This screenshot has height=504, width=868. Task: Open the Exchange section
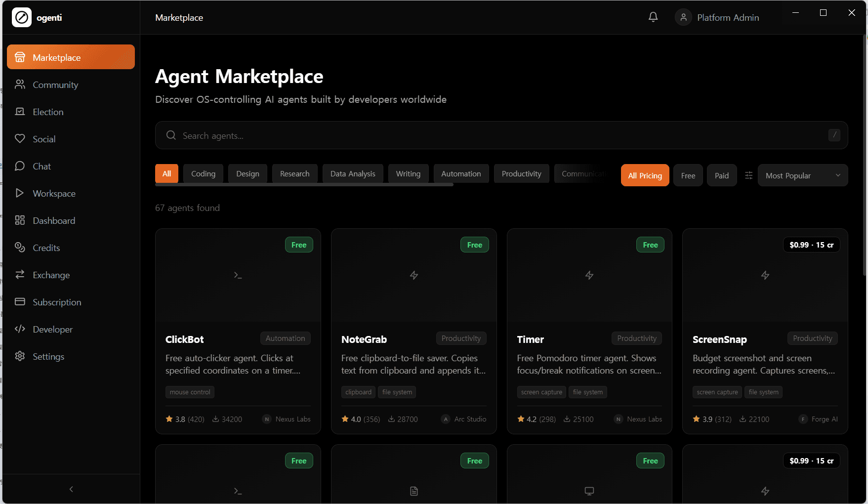(x=51, y=275)
